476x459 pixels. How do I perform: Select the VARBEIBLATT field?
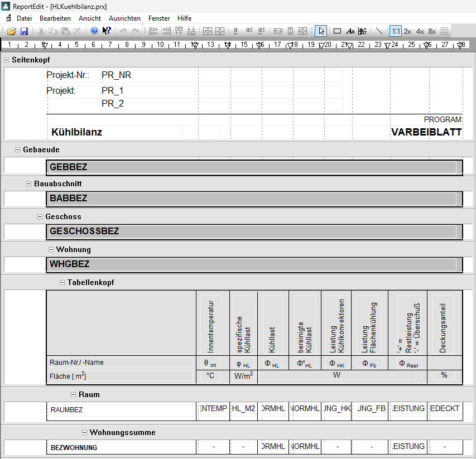[426, 132]
